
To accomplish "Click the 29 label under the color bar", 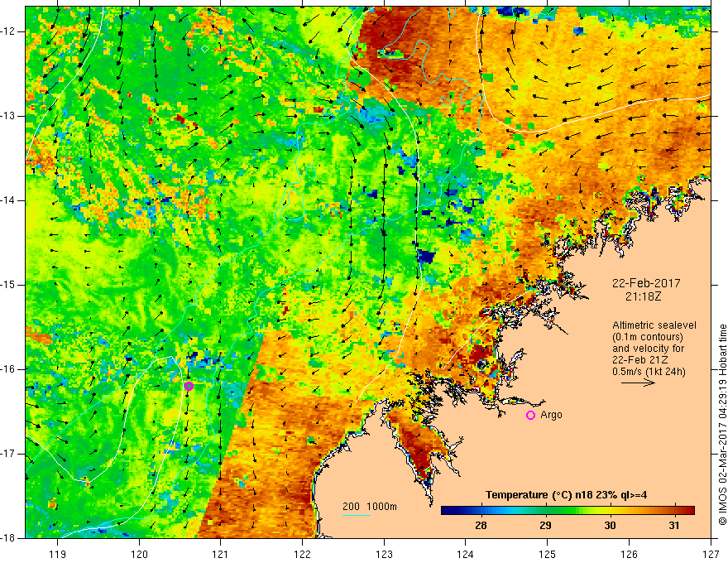I will (x=545, y=526).
